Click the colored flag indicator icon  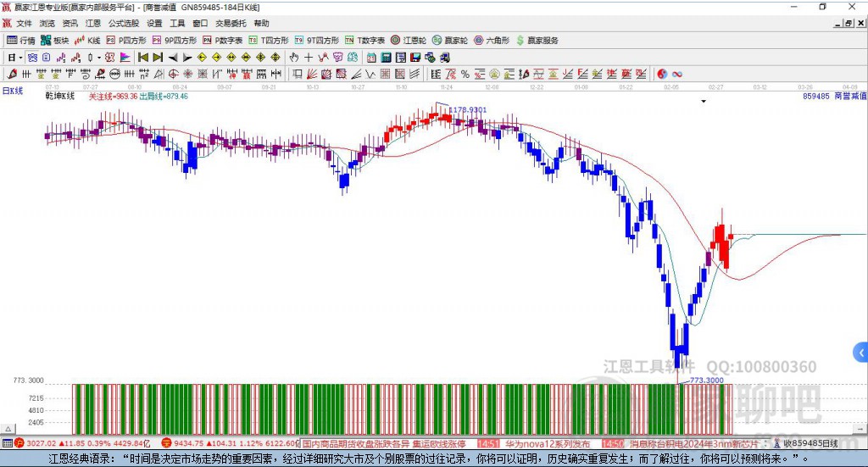[x=125, y=57]
